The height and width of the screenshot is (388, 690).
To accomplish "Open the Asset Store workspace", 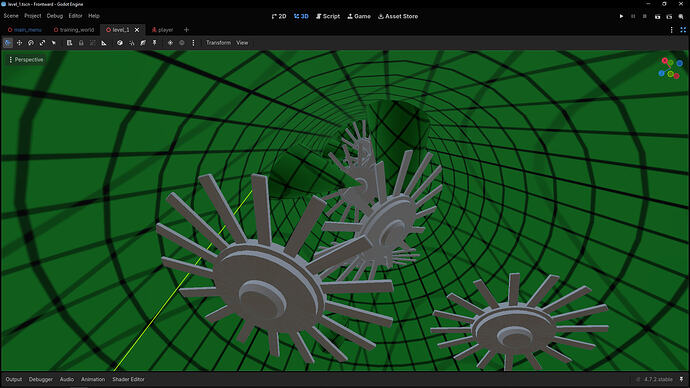I will 398,16.
